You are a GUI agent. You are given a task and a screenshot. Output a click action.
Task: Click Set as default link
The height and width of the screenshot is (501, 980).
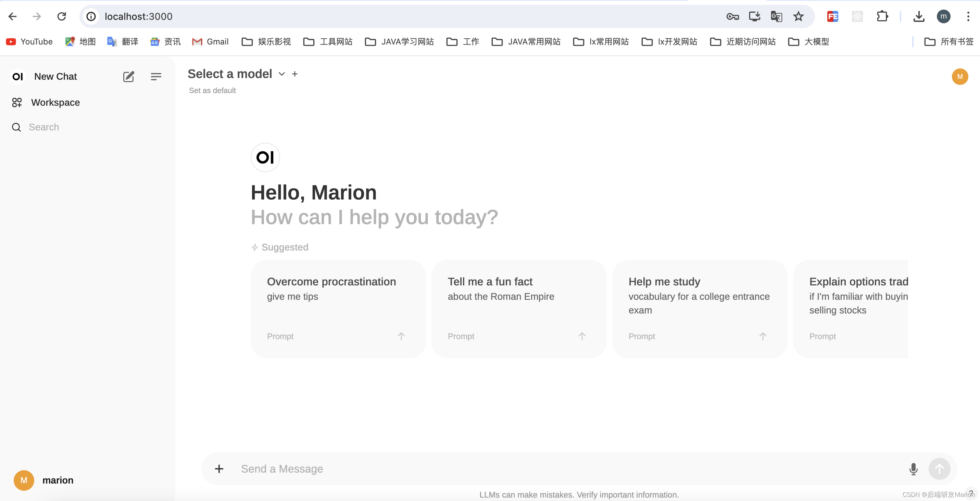(212, 90)
